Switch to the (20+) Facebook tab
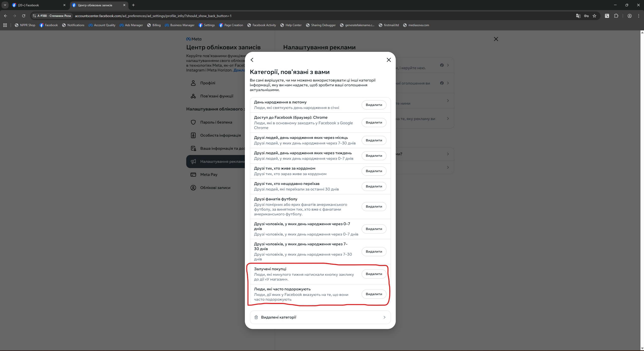This screenshot has width=644, height=351. (x=38, y=5)
